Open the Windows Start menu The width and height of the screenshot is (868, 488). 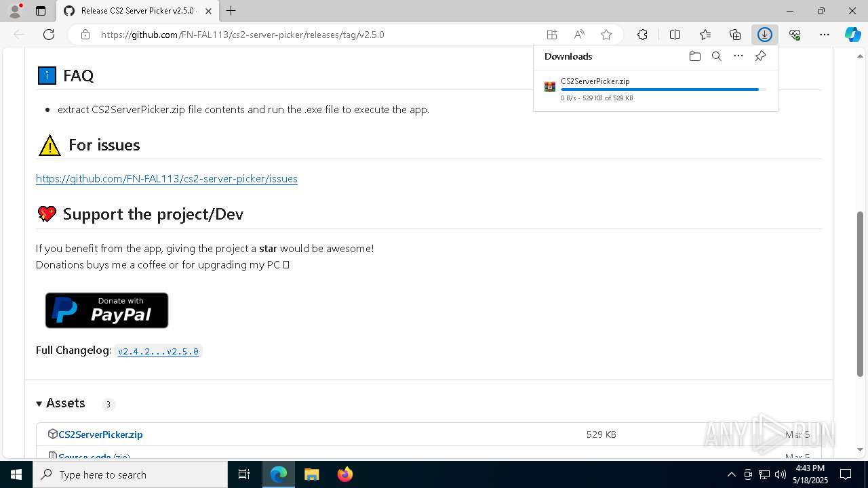pyautogui.click(x=16, y=474)
